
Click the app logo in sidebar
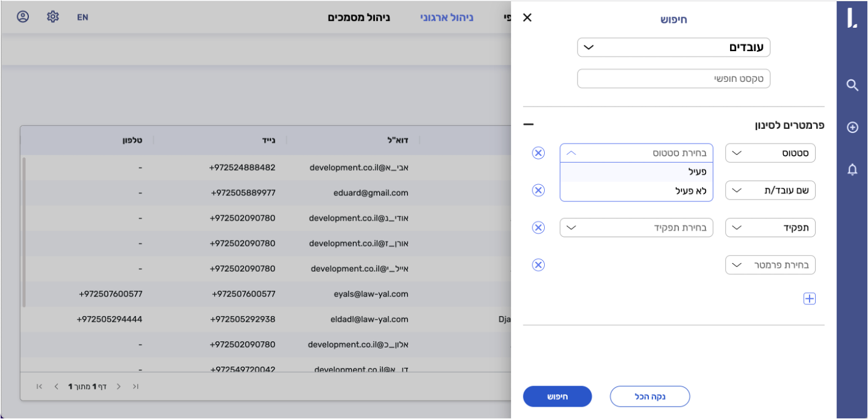point(852,18)
